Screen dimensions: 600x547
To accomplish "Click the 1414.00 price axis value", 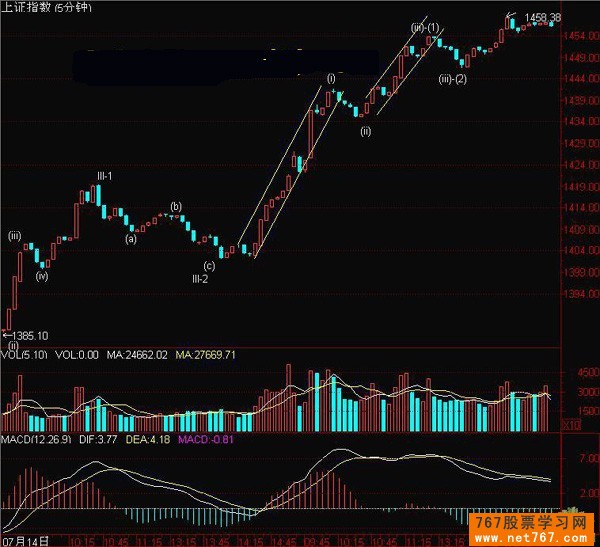I will pyautogui.click(x=582, y=207).
